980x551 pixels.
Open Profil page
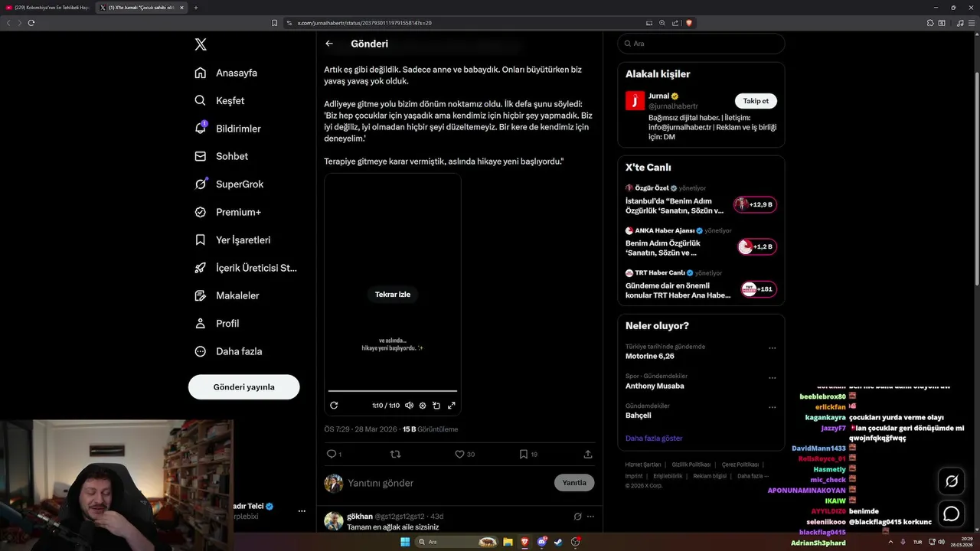tap(217, 324)
